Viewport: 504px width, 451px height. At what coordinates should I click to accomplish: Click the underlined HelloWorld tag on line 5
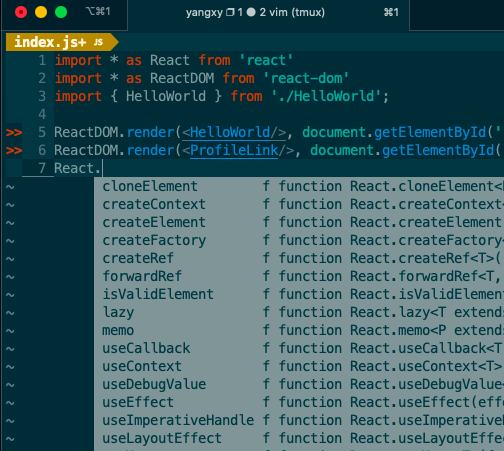230,132
